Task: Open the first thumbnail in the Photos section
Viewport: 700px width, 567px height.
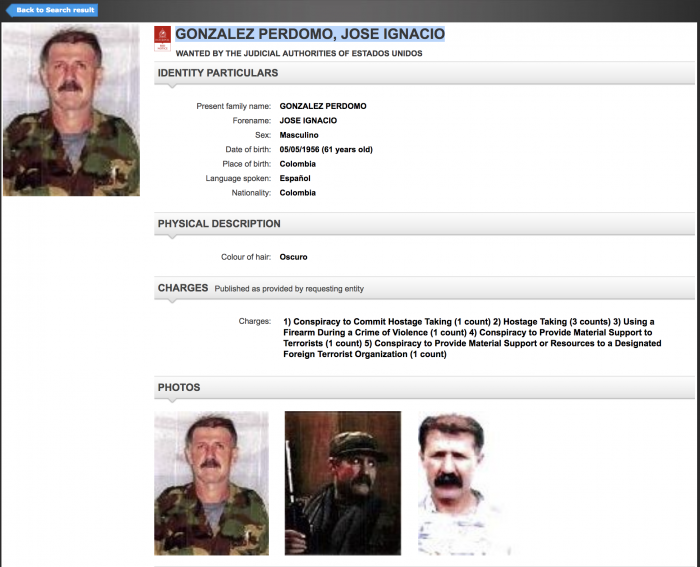Action: pos(211,483)
